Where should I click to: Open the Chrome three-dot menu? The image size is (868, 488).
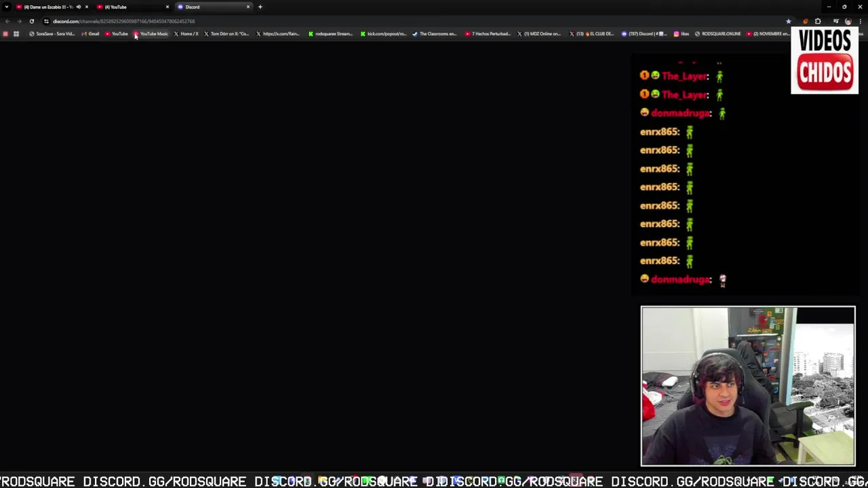tap(861, 21)
